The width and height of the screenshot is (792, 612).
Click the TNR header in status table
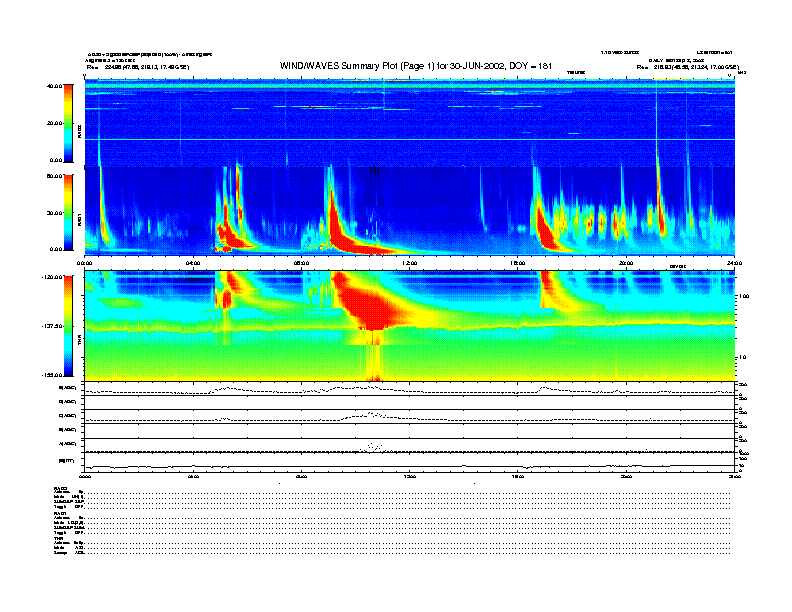58,539
